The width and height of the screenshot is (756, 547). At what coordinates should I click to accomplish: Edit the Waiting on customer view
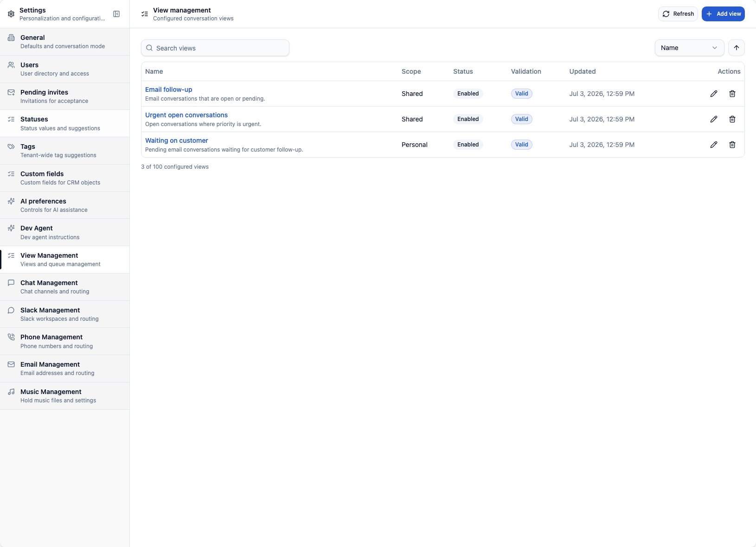[x=714, y=145]
